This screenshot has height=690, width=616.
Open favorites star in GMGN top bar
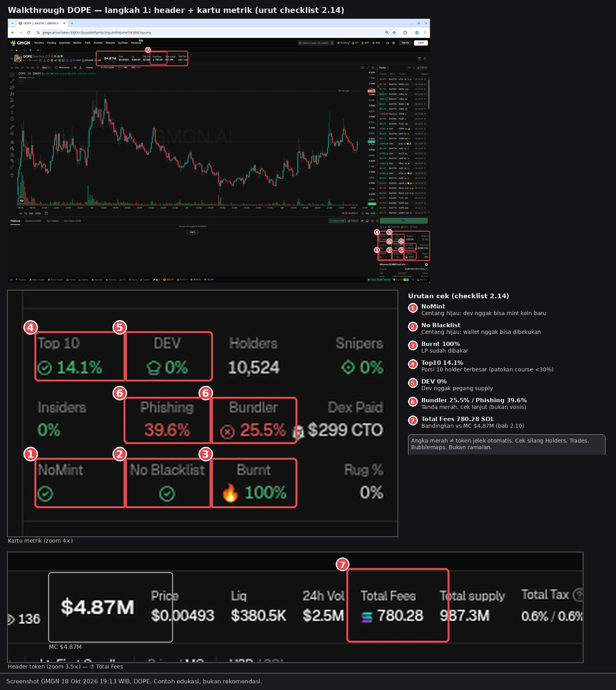pyautogui.click(x=388, y=43)
